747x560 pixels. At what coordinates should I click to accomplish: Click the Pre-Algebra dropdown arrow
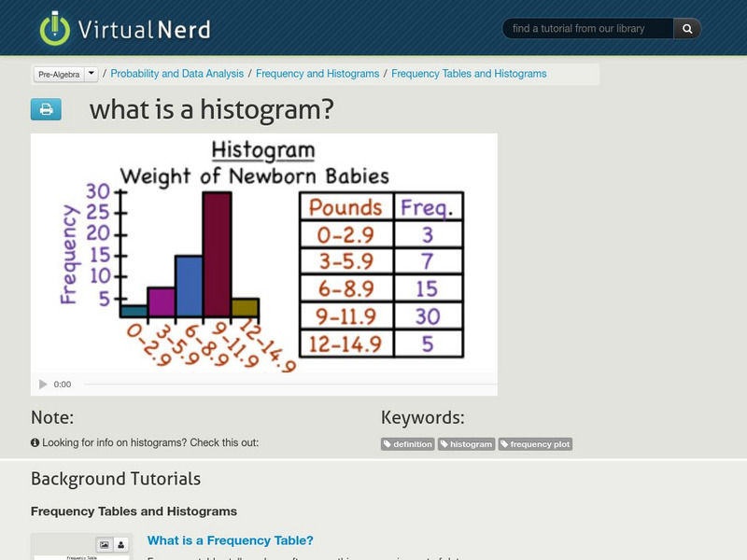89,73
